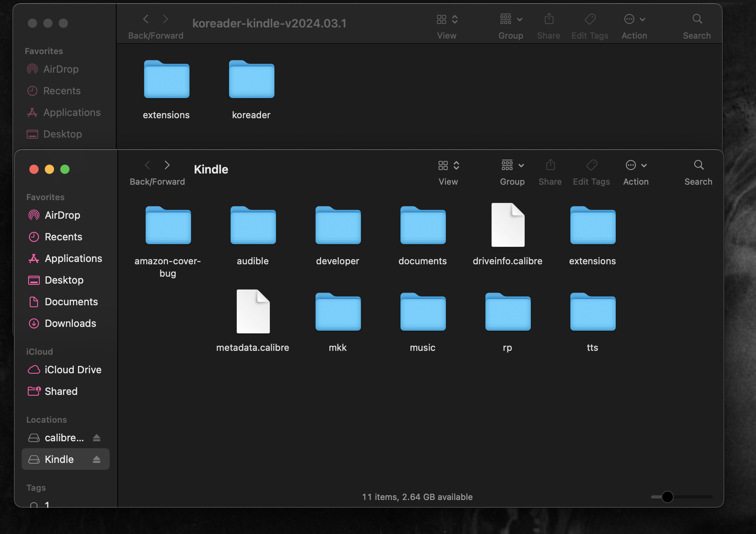Select the driveinfo.calibre file icon
The image size is (756, 534).
pos(507,225)
